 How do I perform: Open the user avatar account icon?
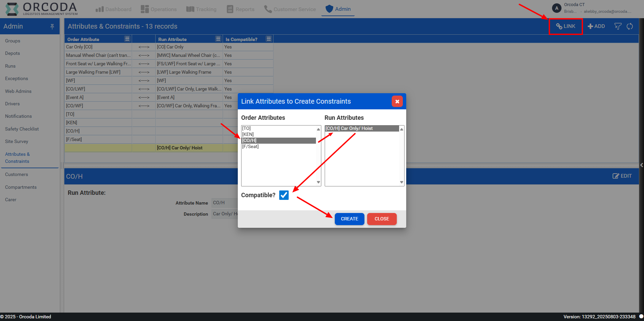pos(556,8)
